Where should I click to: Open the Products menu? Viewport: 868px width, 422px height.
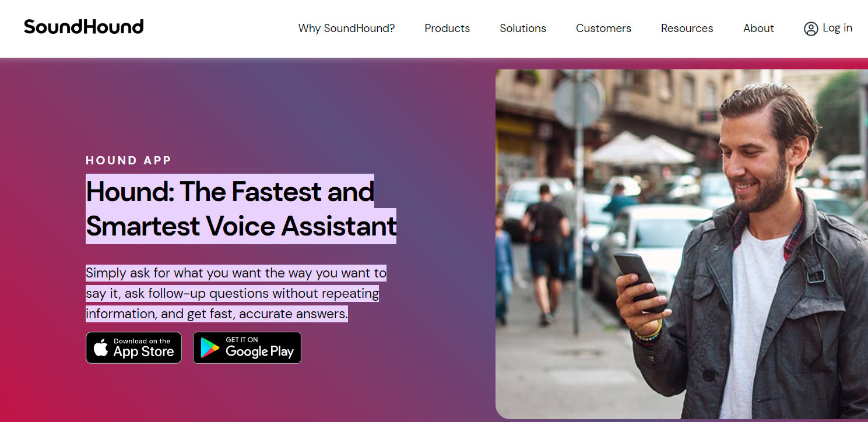[447, 28]
